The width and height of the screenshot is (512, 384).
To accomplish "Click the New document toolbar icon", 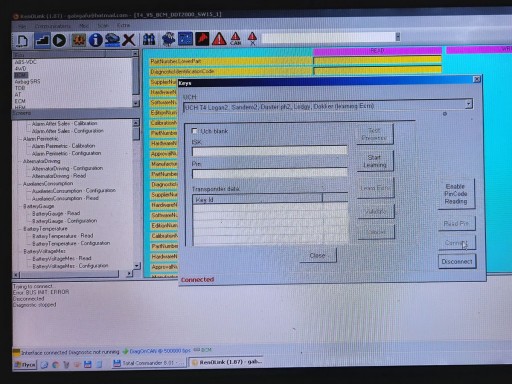I will [x=22, y=40].
